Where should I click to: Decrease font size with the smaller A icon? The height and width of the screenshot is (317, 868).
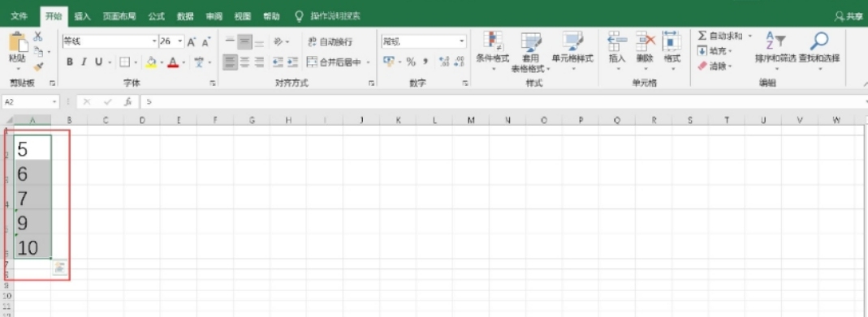[x=205, y=41]
